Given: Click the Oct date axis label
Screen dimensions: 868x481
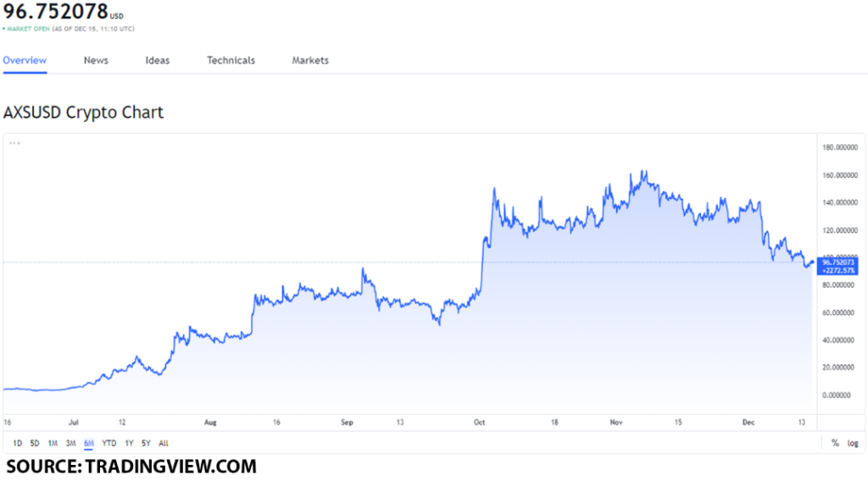Looking at the screenshot, I should pos(480,423).
